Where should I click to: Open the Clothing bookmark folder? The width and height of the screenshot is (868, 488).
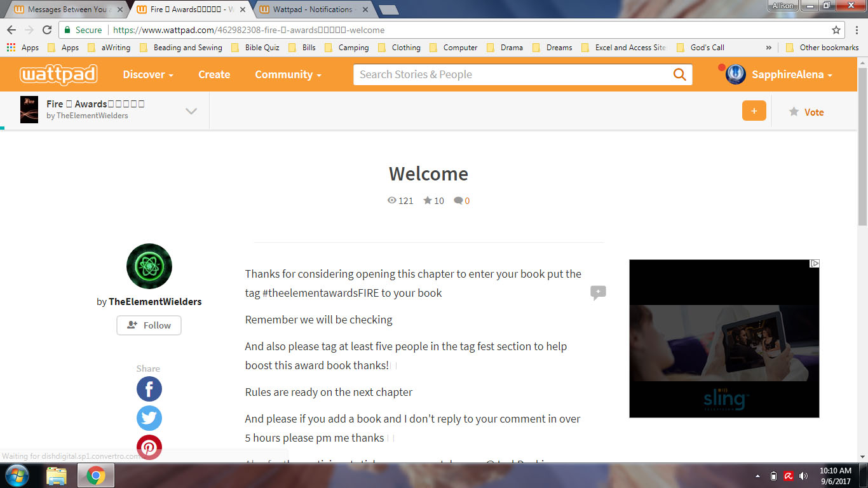[399, 48]
